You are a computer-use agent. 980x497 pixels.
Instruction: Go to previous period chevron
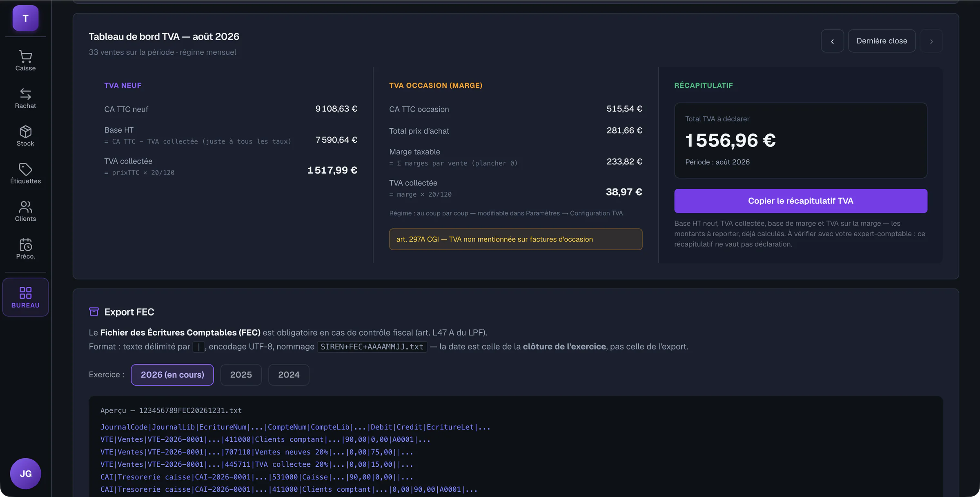(x=832, y=41)
